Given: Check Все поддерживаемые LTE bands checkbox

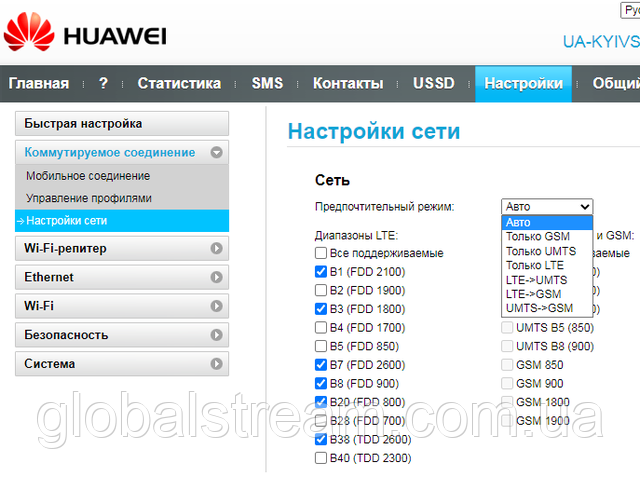Looking at the screenshot, I should tap(321, 253).
